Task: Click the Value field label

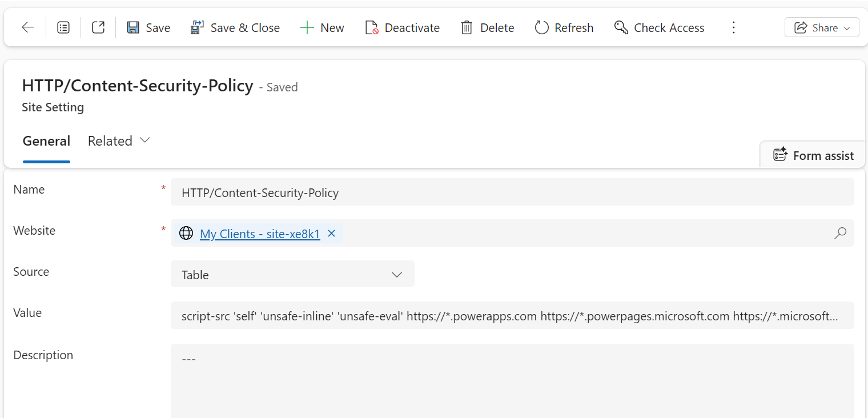Action: (27, 313)
